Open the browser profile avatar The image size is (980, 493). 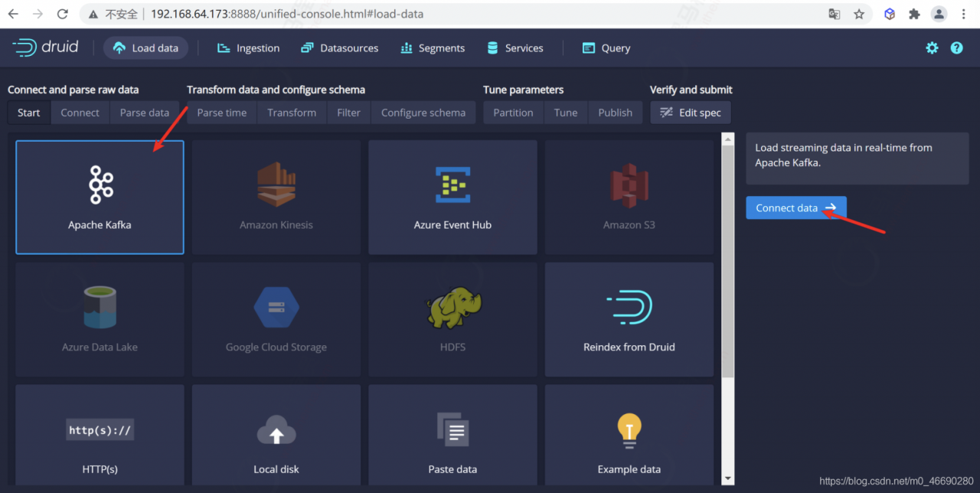[x=939, y=14]
